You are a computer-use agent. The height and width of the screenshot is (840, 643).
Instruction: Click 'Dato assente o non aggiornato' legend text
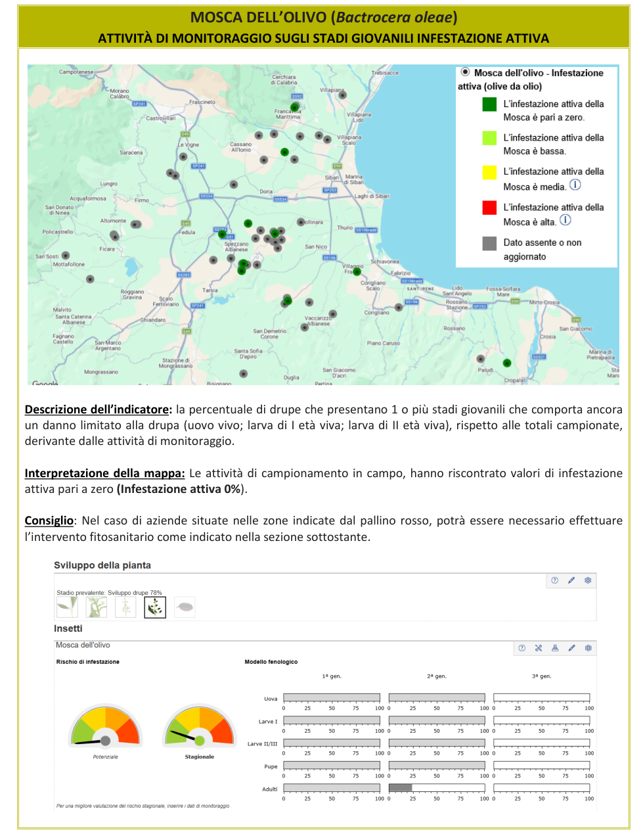(543, 250)
